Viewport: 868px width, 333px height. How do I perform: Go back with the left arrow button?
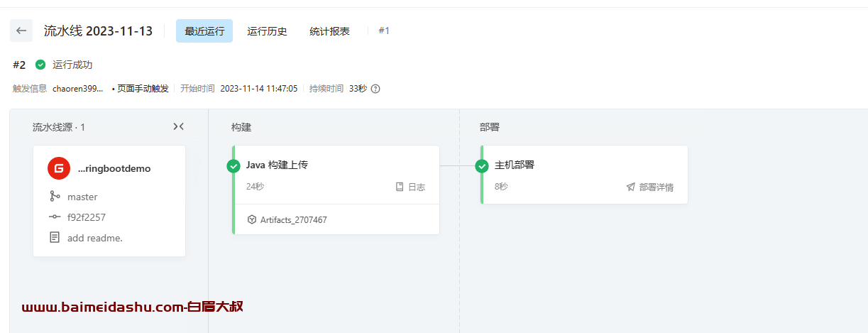(21, 31)
